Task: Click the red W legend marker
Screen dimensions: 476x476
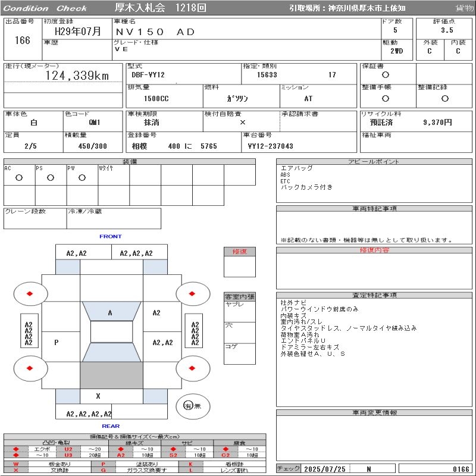Action: pyautogui.click(x=16, y=464)
